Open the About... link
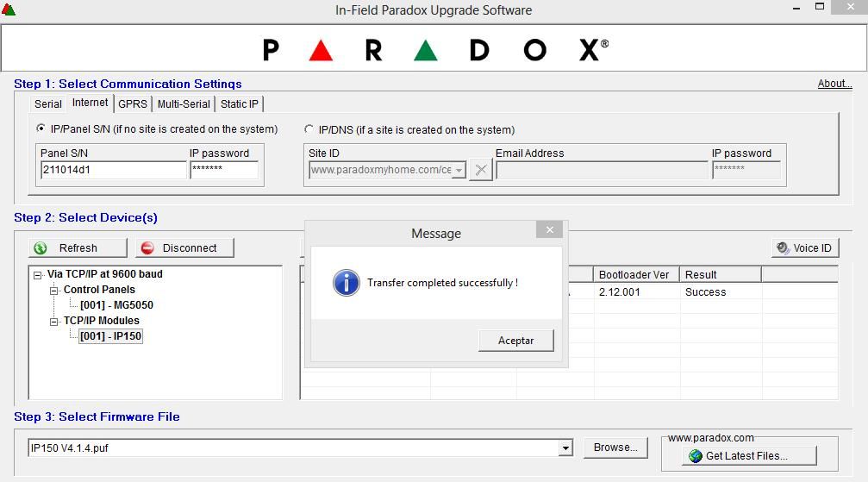868x482 pixels. click(834, 84)
